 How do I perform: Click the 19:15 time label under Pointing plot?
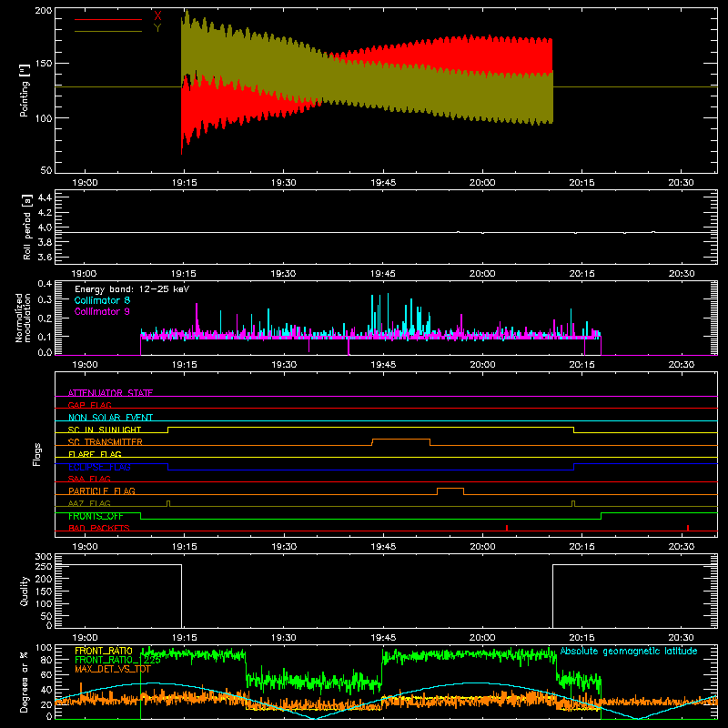(x=185, y=183)
